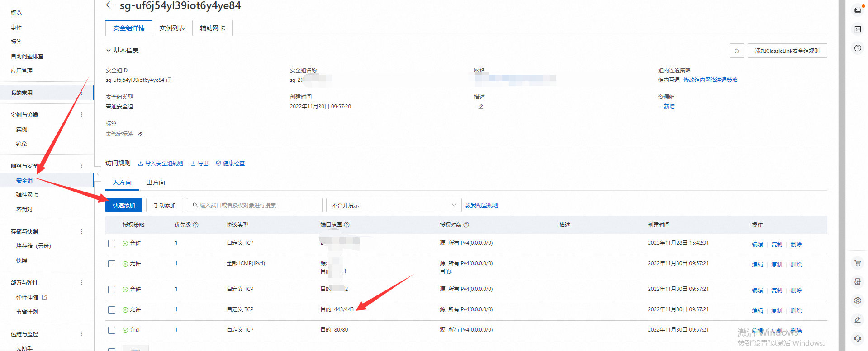Click the pencil icon to edit 描述
The width and height of the screenshot is (868, 351).
tap(481, 107)
